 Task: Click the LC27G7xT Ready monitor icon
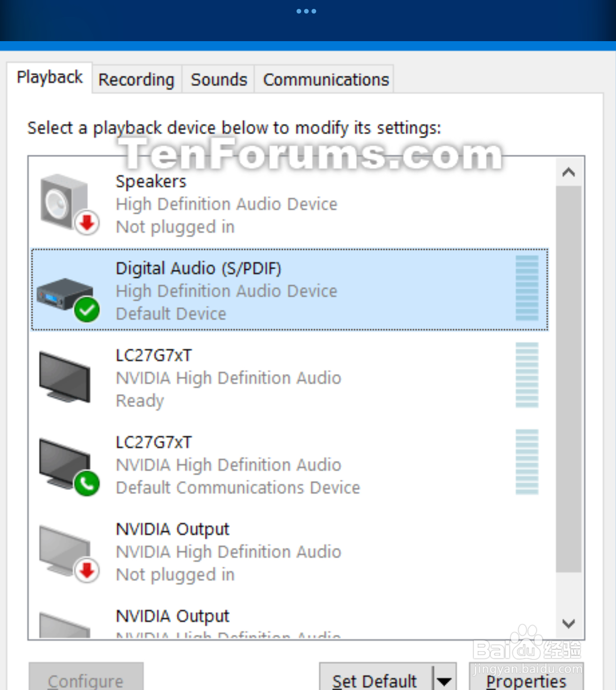coord(65,377)
